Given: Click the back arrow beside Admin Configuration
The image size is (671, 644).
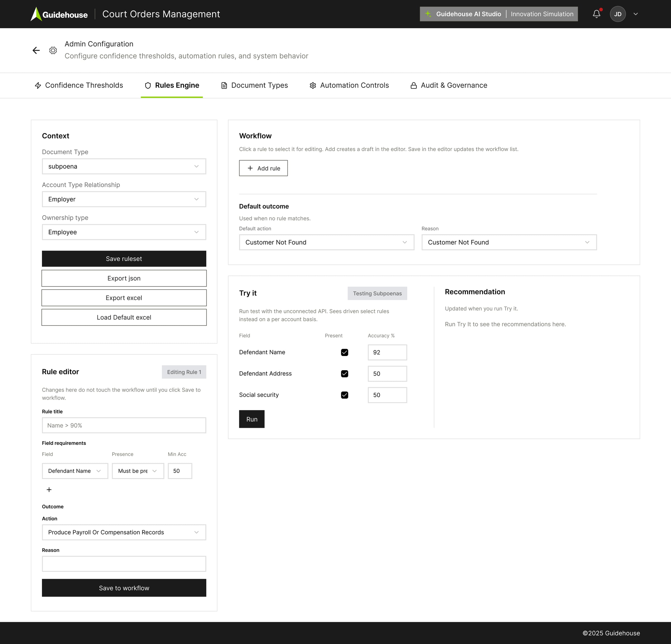Looking at the screenshot, I should click(36, 50).
